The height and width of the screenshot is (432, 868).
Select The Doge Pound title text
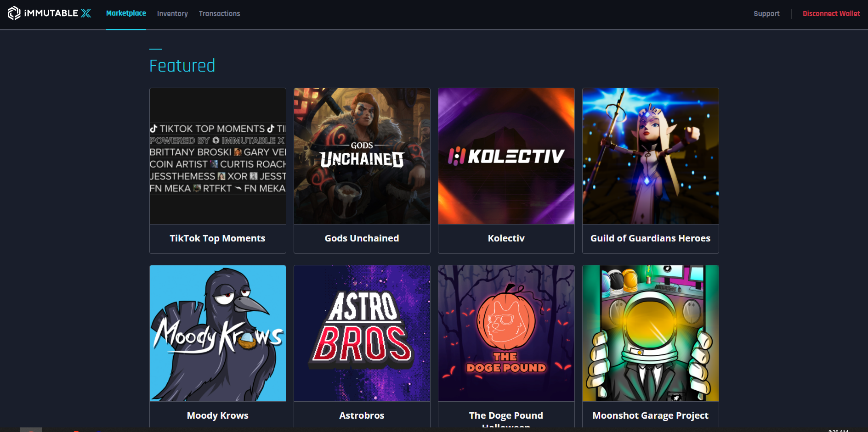(x=506, y=420)
